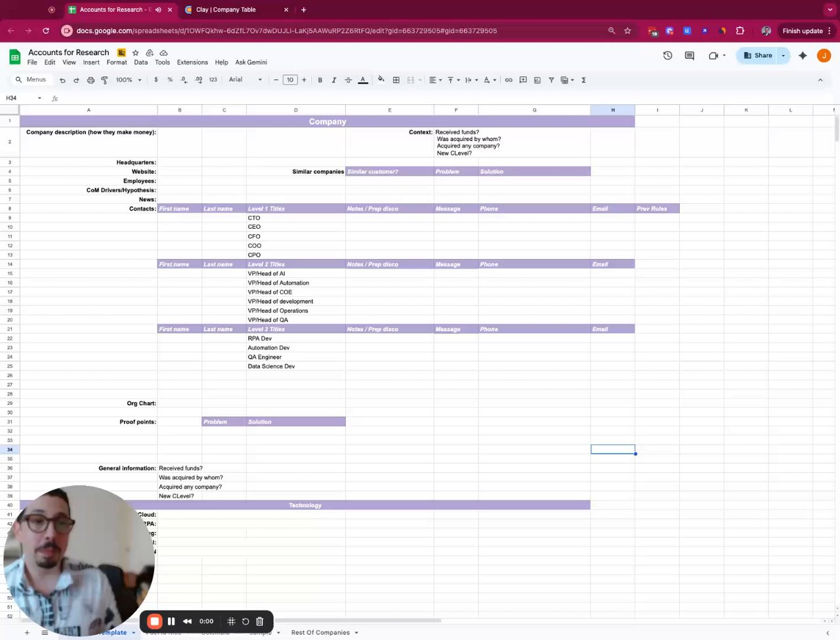The width and height of the screenshot is (840, 640).
Task: Print the spreadsheet using the printer icon
Action: pyautogui.click(x=91, y=80)
